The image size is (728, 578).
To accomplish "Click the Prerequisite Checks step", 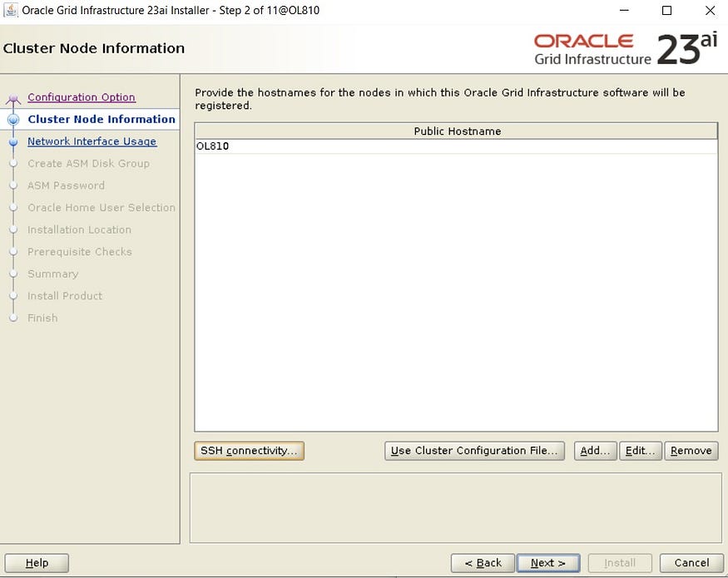I will pyautogui.click(x=79, y=252).
